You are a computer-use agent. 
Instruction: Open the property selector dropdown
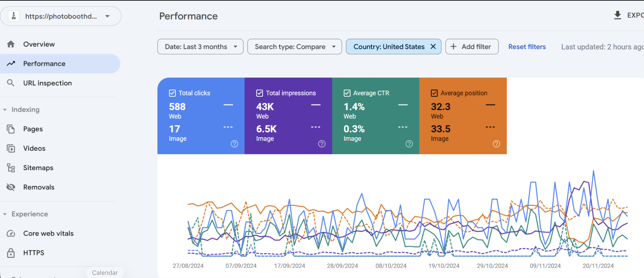(61, 16)
